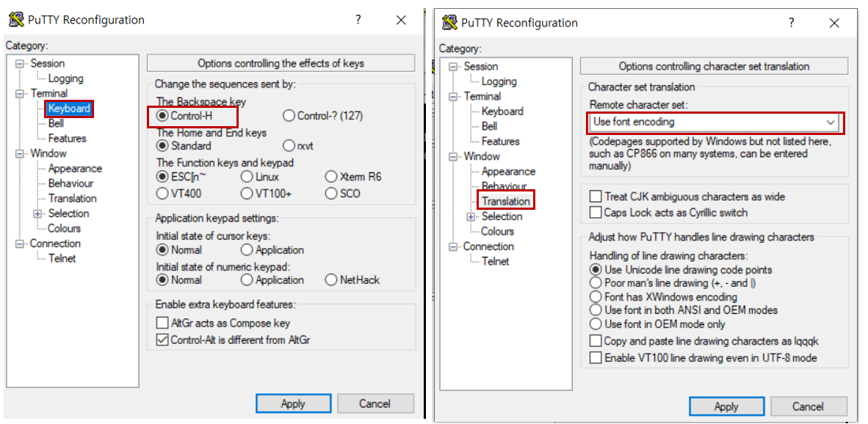
Task: Open Keyboard category in the right window
Action: pyautogui.click(x=502, y=111)
